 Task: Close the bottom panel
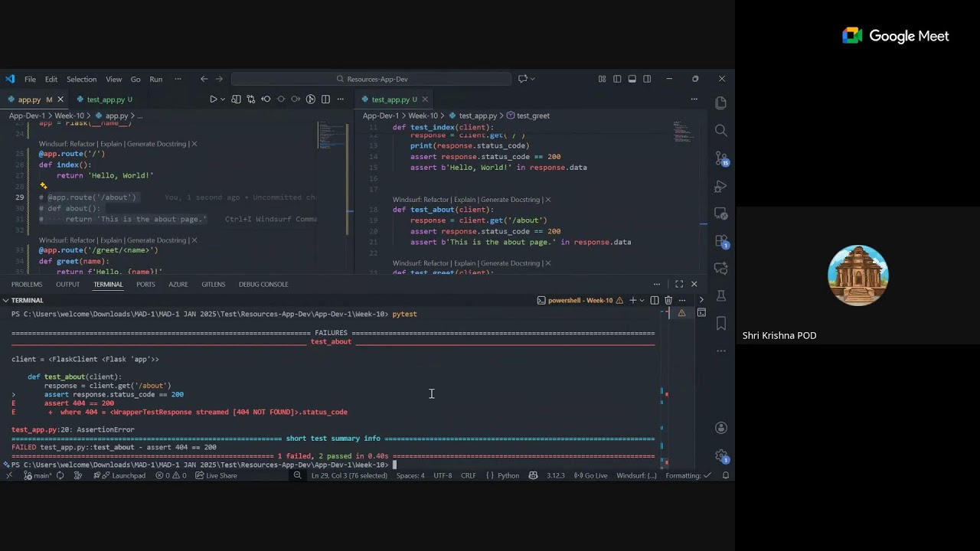694,284
